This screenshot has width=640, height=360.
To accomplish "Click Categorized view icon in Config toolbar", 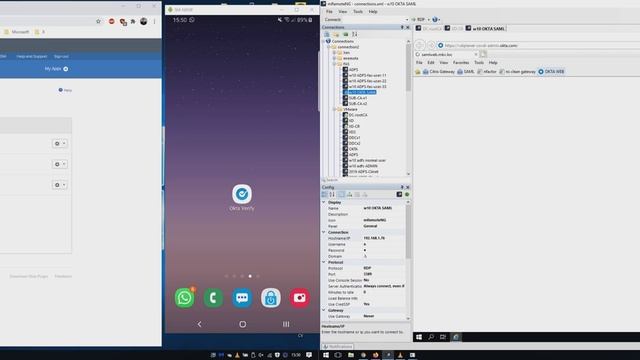I will click(x=324, y=195).
